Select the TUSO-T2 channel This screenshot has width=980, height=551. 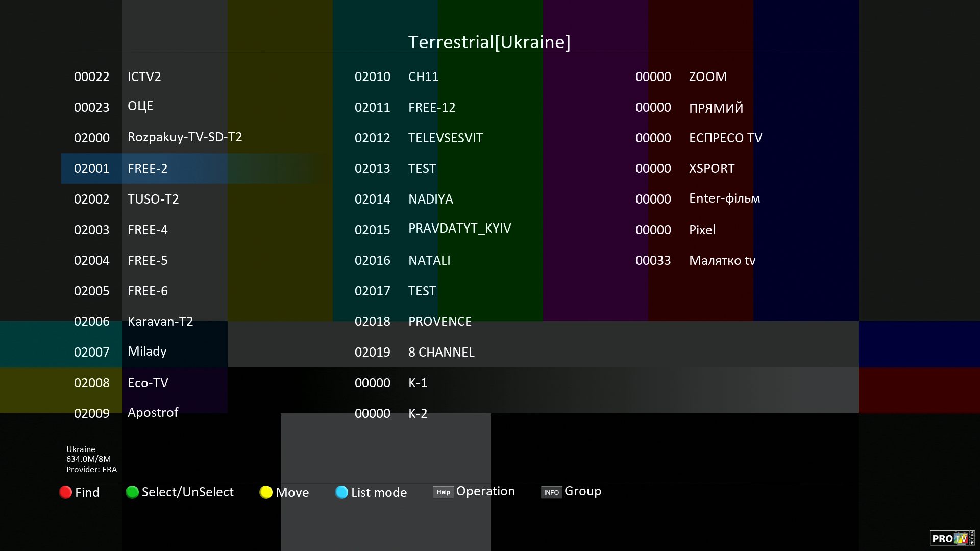pyautogui.click(x=153, y=199)
